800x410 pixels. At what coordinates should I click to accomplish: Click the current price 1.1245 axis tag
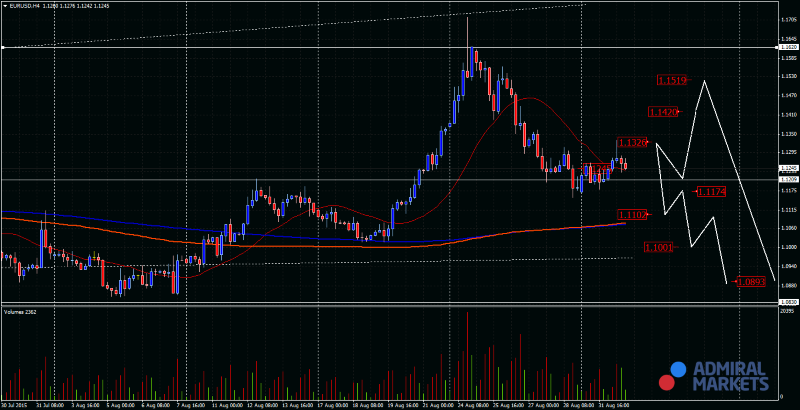point(788,168)
